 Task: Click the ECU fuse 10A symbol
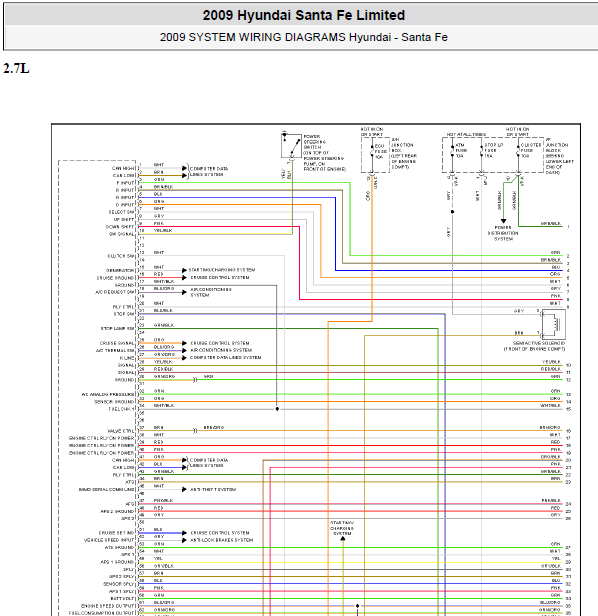372,152
